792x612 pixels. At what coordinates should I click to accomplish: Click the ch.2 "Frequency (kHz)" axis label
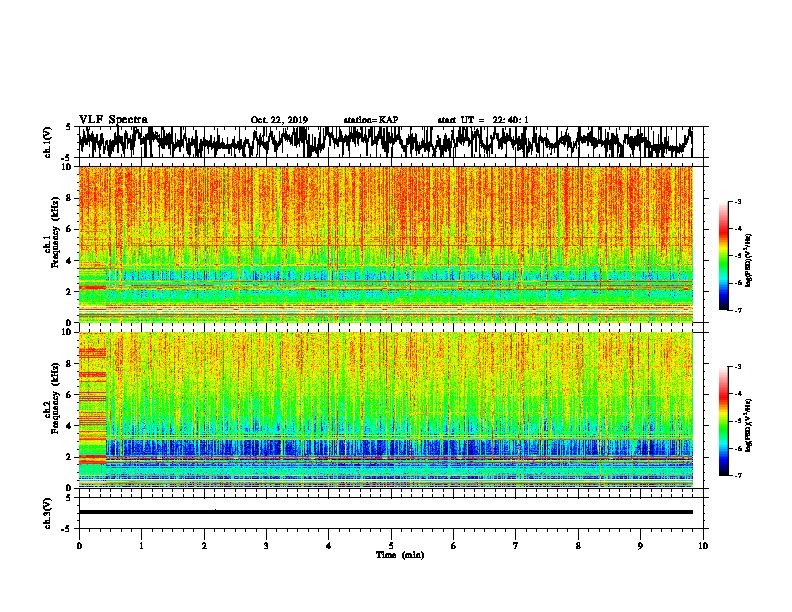55,398
